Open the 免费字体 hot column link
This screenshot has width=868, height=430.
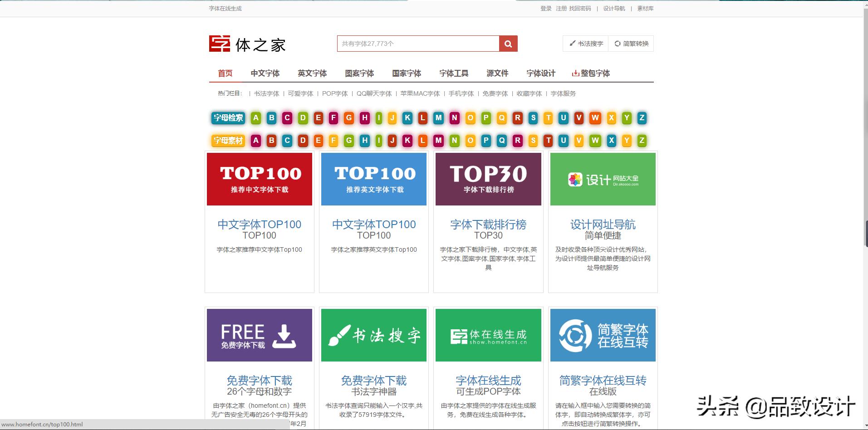point(496,93)
